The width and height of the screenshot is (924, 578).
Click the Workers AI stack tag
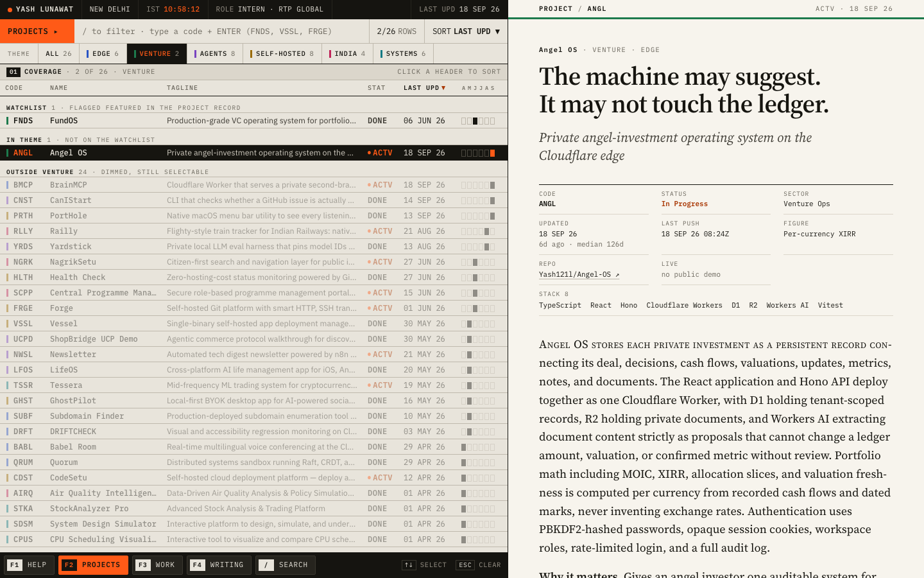tap(787, 306)
